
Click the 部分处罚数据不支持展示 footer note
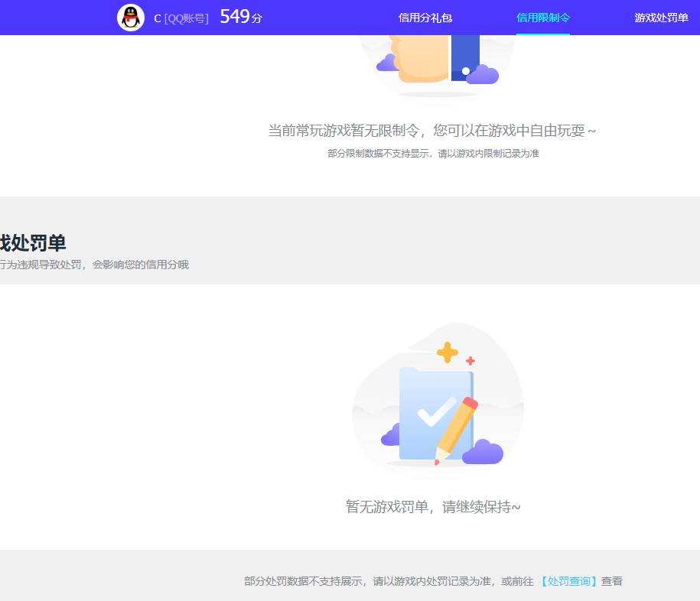coord(433,581)
